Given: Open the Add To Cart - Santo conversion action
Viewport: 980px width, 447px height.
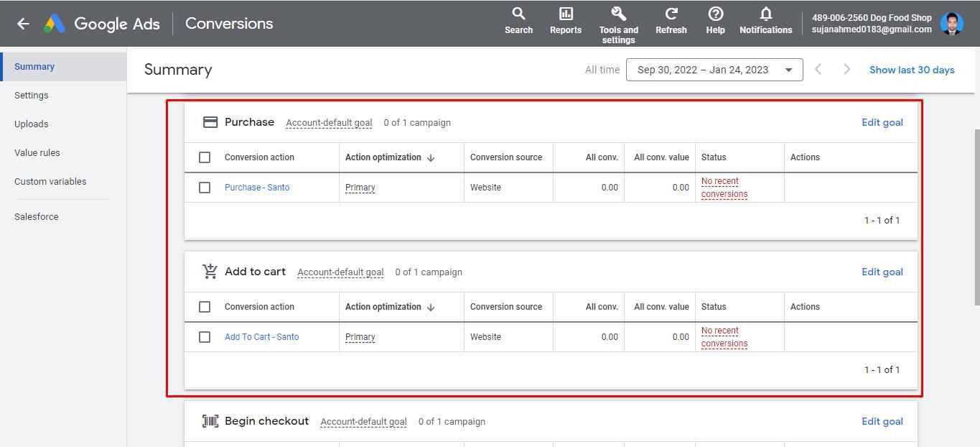Looking at the screenshot, I should click(262, 337).
